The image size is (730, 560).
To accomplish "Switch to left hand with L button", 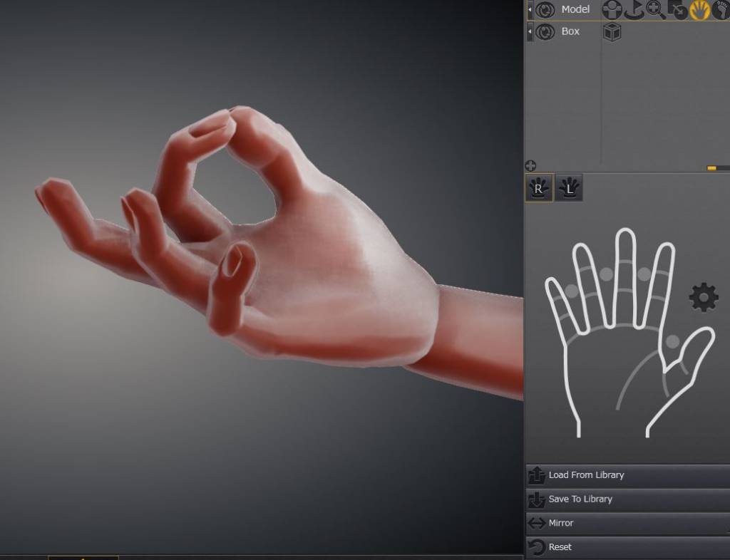I will pyautogui.click(x=569, y=189).
